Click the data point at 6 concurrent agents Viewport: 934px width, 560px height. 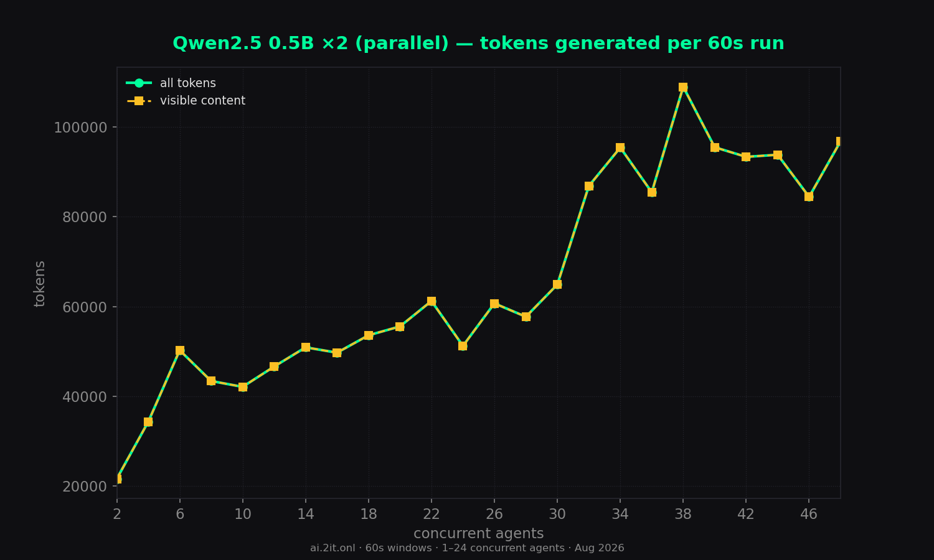(x=180, y=351)
